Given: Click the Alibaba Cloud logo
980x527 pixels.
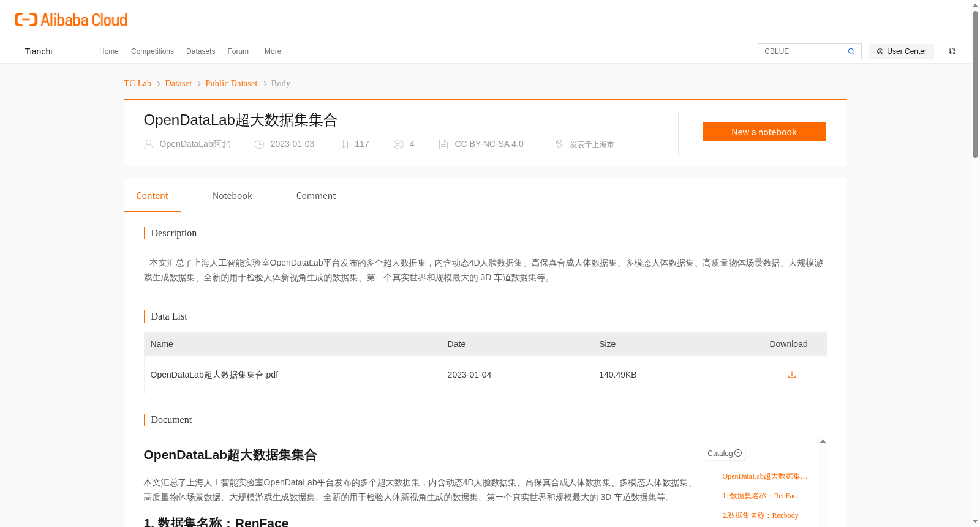Looking at the screenshot, I should click(x=71, y=20).
